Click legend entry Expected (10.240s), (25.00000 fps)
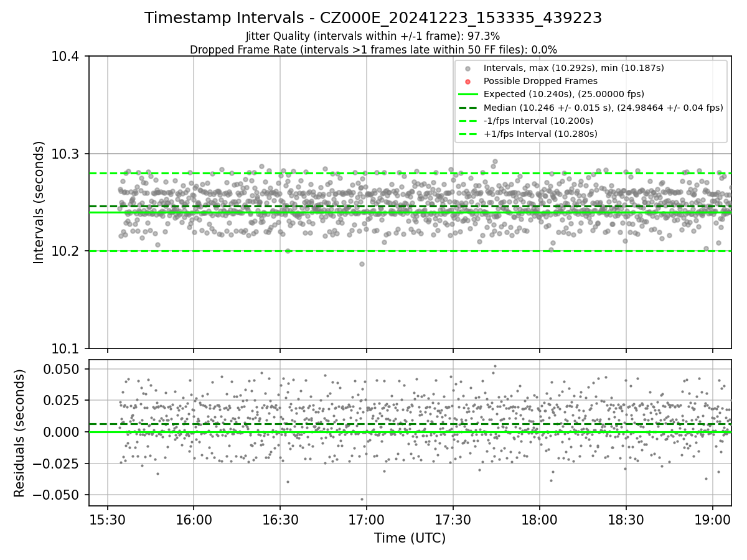Image resolution: width=747 pixels, height=560 pixels. tap(563, 94)
